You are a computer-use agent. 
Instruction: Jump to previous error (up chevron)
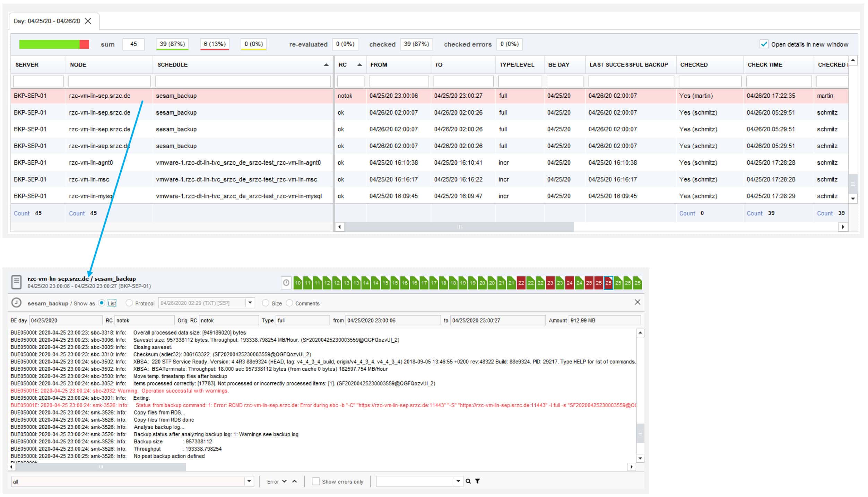[x=294, y=481]
